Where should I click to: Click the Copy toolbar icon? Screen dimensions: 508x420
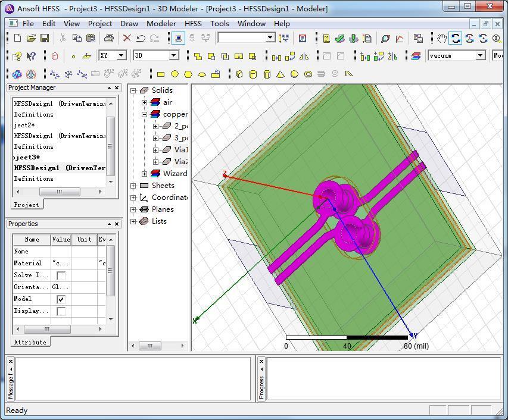coord(77,38)
